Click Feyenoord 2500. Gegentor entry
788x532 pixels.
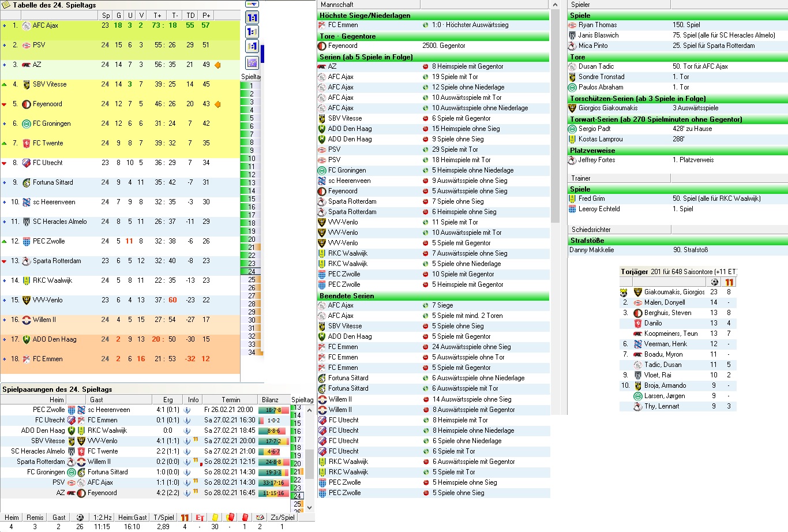(x=433, y=46)
